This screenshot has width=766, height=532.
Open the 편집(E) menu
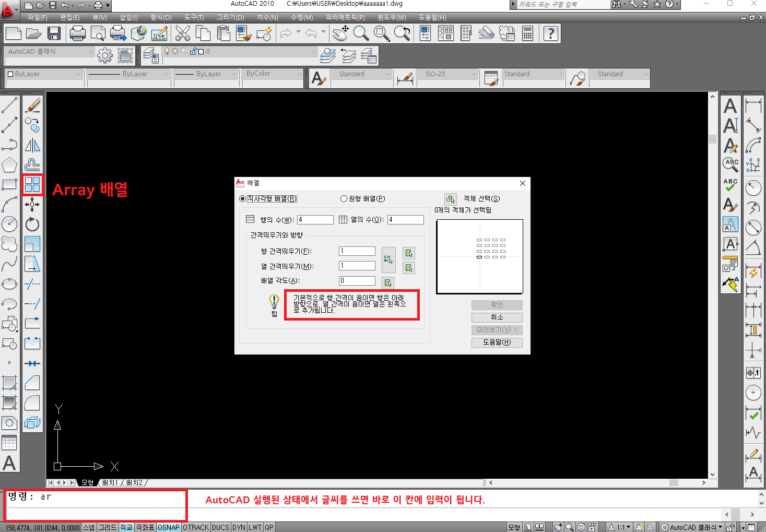69,17
